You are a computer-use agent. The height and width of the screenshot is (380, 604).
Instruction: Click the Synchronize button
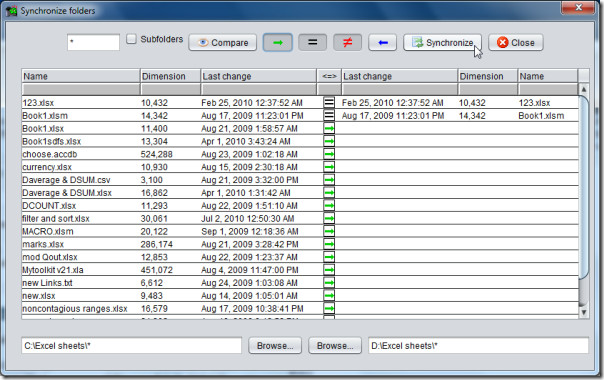click(442, 42)
